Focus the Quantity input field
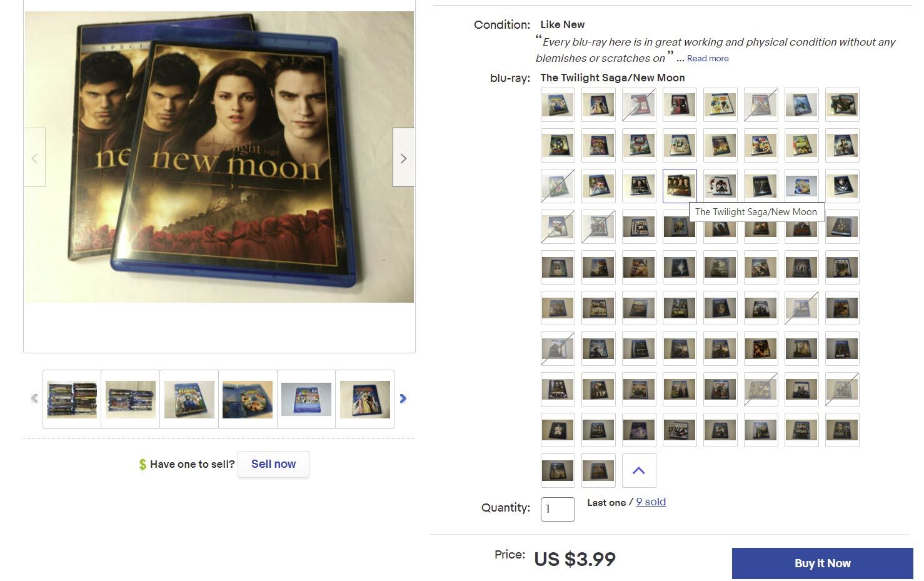924x581 pixels. coord(558,509)
